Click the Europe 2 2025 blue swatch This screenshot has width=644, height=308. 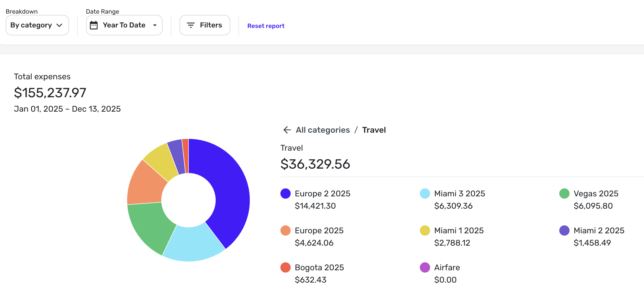pos(285,194)
